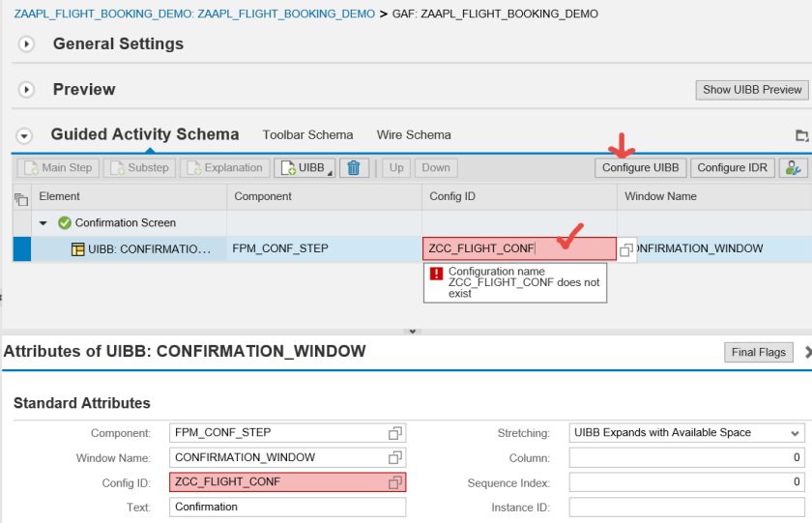This screenshot has height=523, width=812.
Task: Click Config ID column header
Action: coord(519,196)
